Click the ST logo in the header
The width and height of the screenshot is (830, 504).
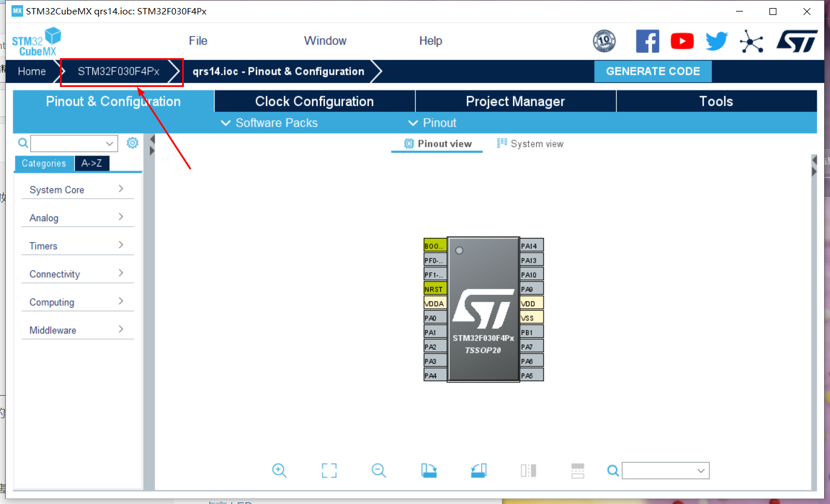pyautogui.click(x=797, y=41)
